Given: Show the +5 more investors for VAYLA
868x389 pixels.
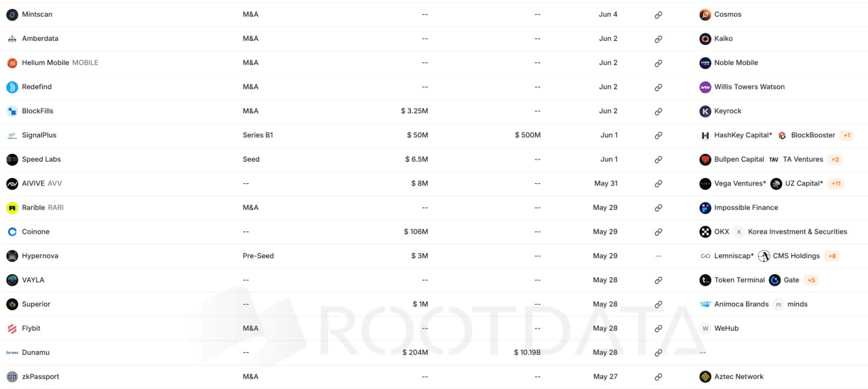Looking at the screenshot, I should pos(811,280).
